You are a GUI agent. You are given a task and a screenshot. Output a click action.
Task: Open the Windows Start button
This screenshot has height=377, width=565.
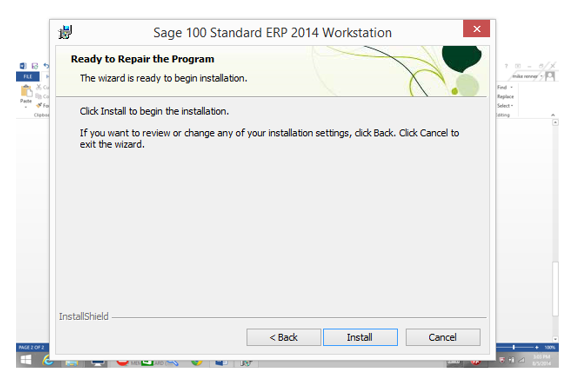(x=26, y=360)
